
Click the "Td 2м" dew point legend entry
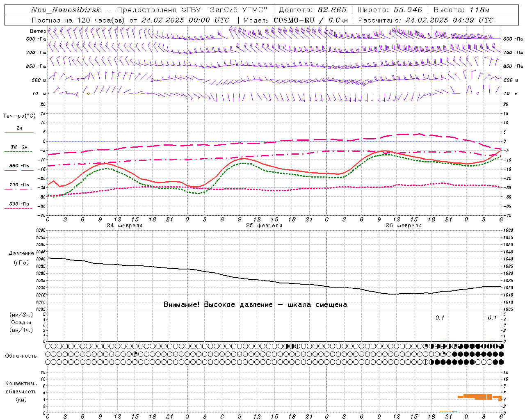click(19, 147)
